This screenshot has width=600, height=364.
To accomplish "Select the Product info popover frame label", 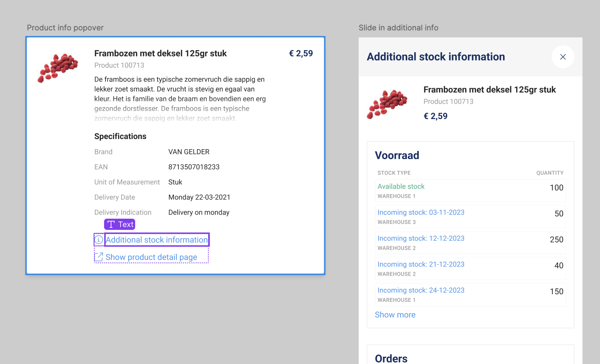I will click(x=65, y=28).
